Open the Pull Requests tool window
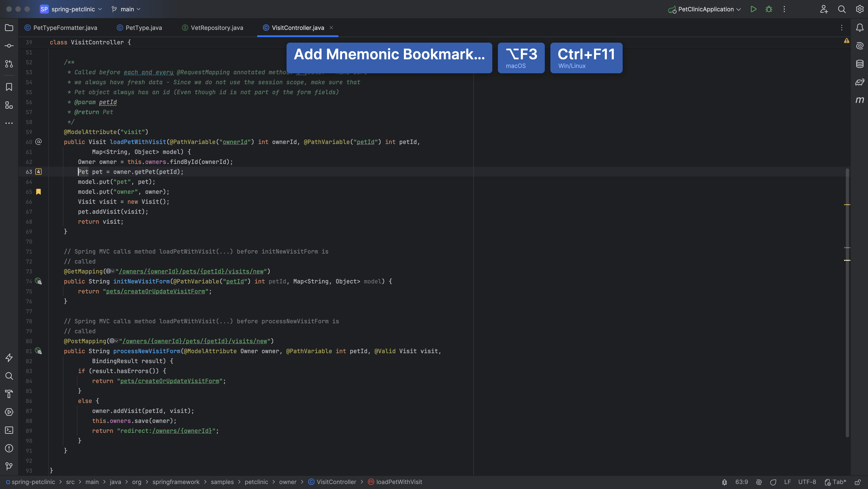The height and width of the screenshot is (489, 868). pos(9,64)
